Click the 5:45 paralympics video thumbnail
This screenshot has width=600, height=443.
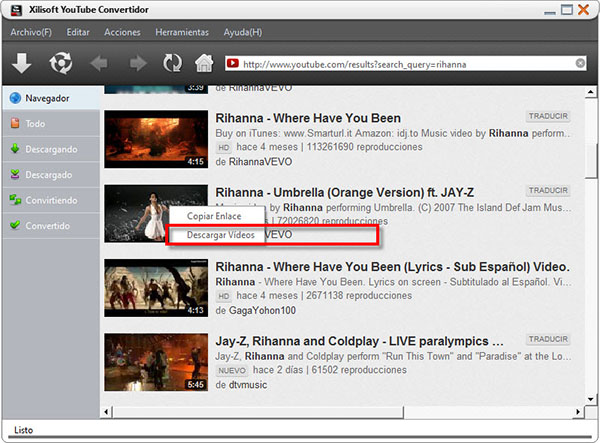pos(156,362)
